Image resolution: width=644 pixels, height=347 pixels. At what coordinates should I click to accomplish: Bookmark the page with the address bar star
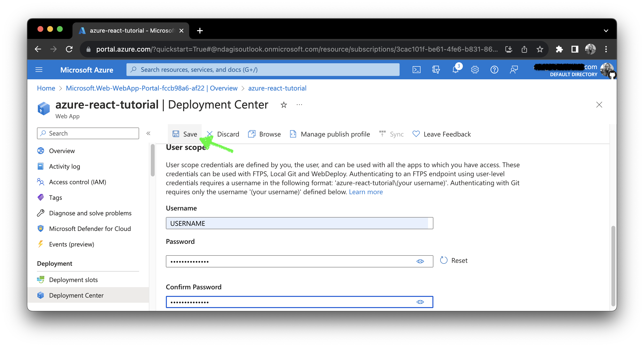pyautogui.click(x=540, y=49)
